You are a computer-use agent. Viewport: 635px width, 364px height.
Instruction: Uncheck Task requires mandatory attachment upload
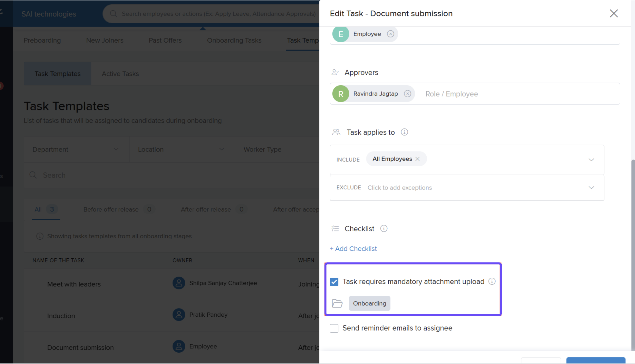tap(334, 281)
